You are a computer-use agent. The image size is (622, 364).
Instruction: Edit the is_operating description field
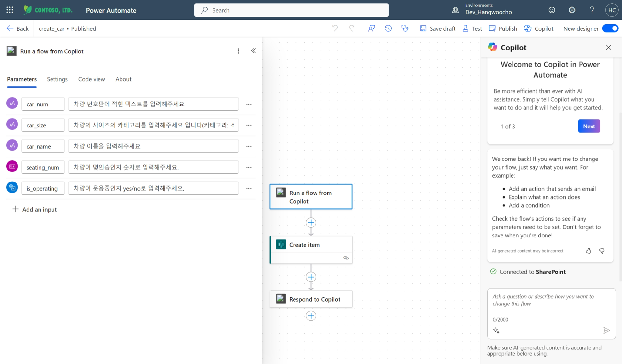tap(154, 188)
